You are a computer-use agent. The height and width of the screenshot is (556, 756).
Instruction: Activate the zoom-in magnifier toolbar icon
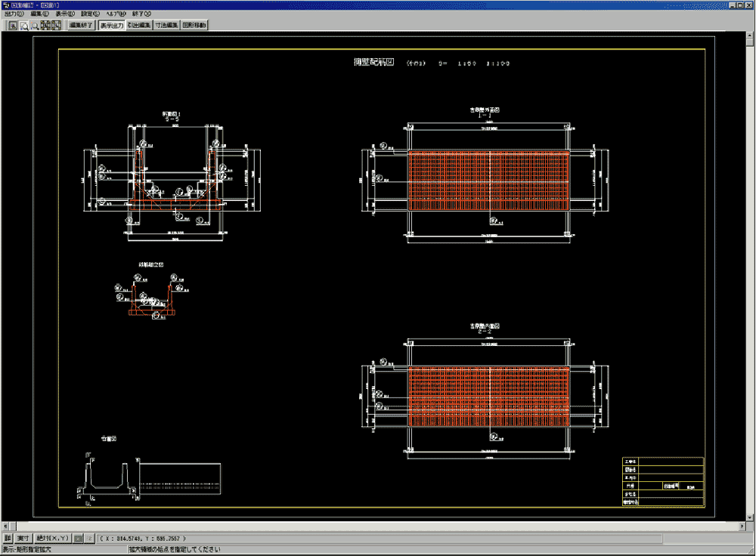point(24,26)
